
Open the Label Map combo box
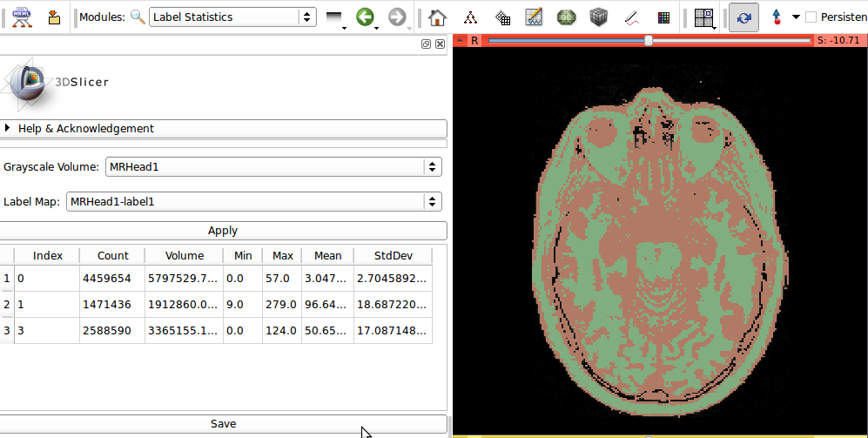tap(253, 201)
